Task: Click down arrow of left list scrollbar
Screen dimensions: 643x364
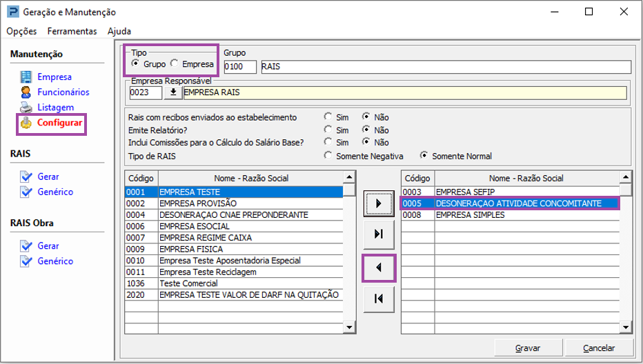Action: coord(349,327)
